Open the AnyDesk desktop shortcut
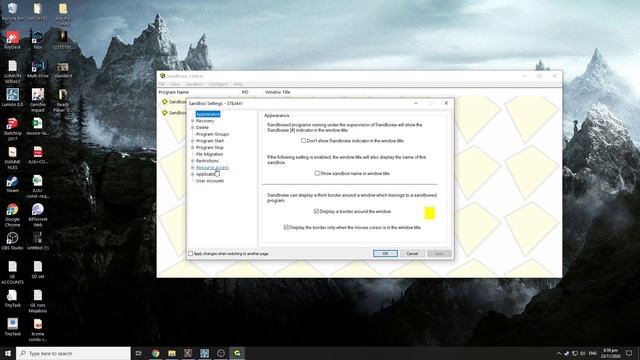The image size is (640, 360). pyautogui.click(x=12, y=40)
